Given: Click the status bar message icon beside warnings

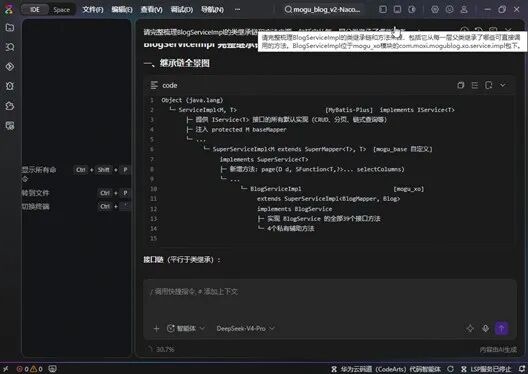Looking at the screenshot, I should [x=52, y=369].
